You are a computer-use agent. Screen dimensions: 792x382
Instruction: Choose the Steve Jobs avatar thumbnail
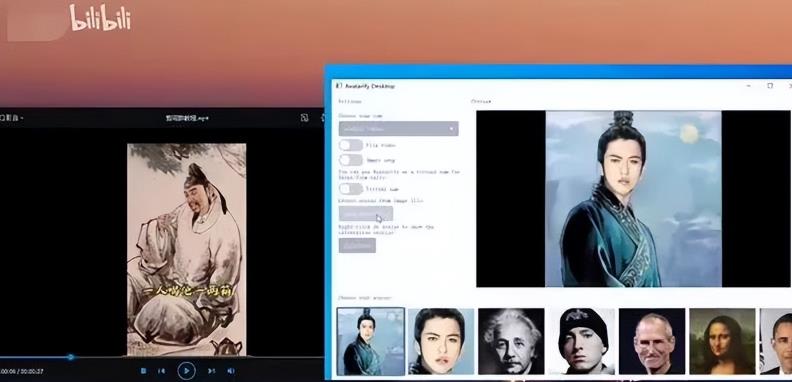[652, 341]
